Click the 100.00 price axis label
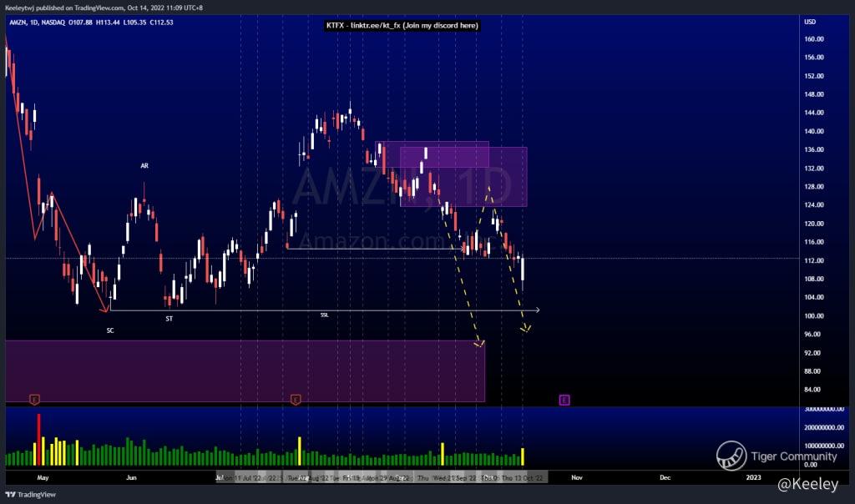Image resolution: width=855 pixels, height=504 pixels. pos(814,316)
